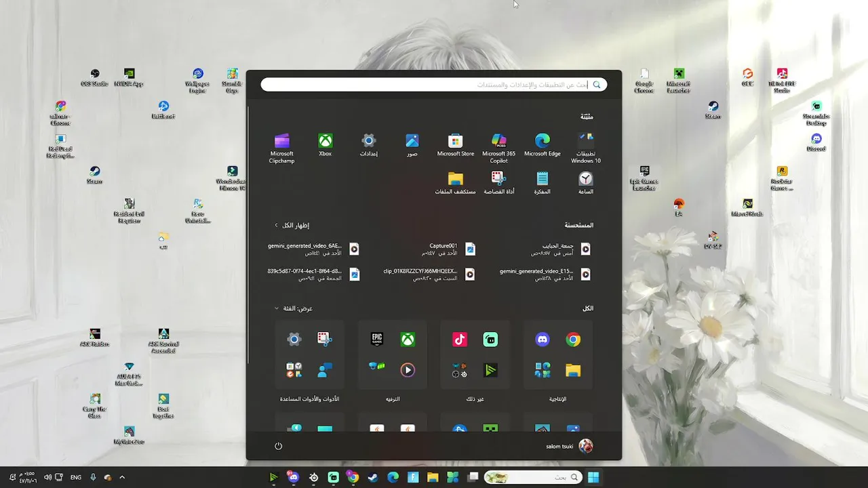Select TikTok LIVE Studio desktop icon

tap(782, 81)
